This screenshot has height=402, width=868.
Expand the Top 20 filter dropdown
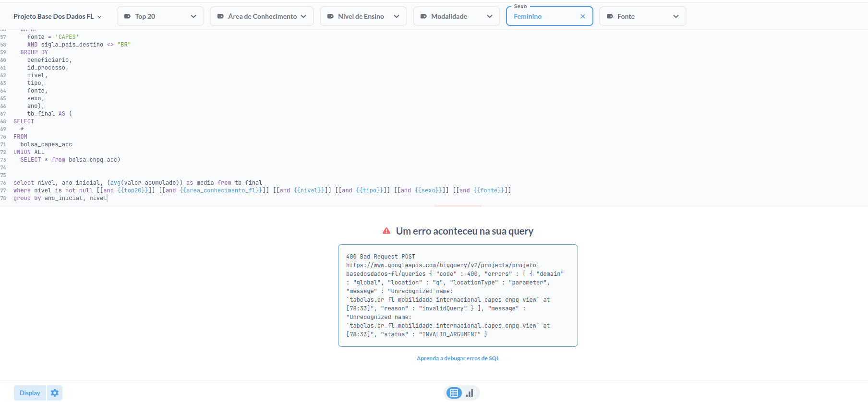tap(160, 16)
